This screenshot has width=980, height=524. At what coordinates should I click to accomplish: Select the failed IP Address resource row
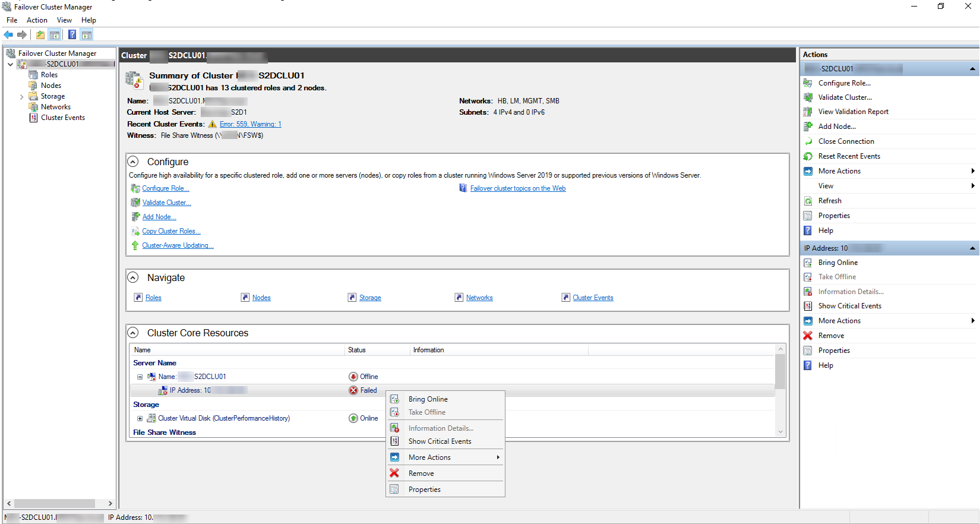pos(452,390)
